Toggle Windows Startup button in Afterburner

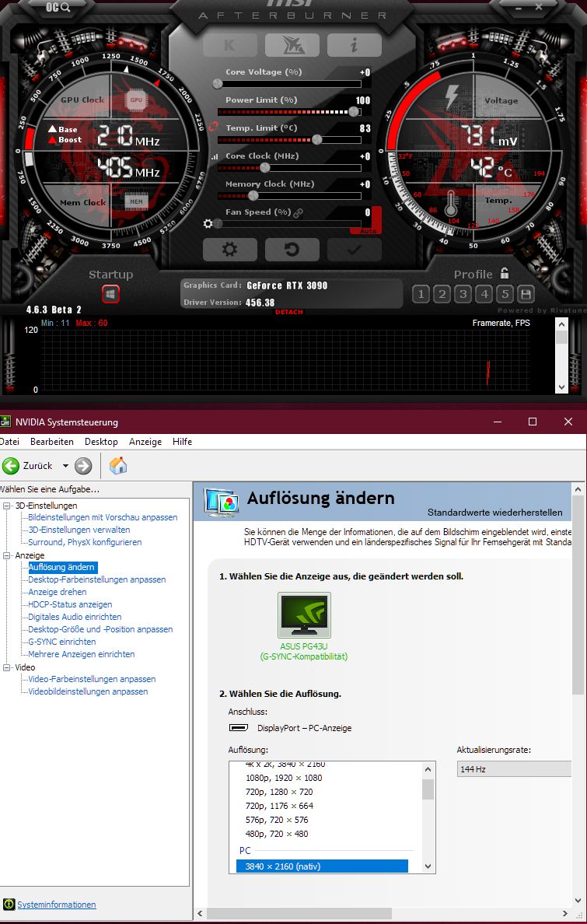110,293
